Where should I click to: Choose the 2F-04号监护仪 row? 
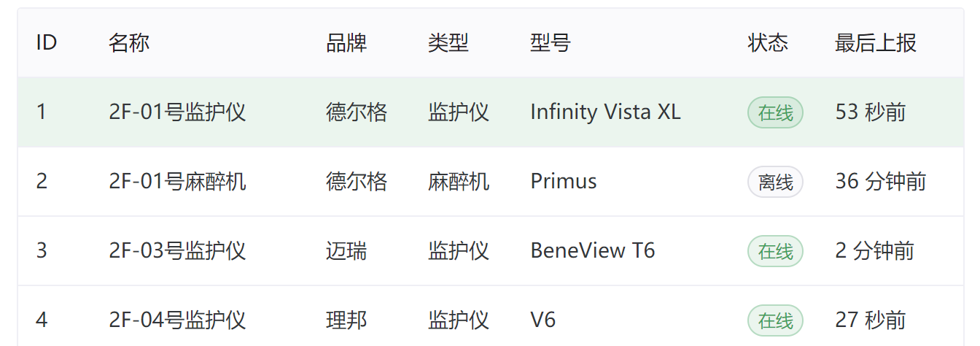pos(177,320)
